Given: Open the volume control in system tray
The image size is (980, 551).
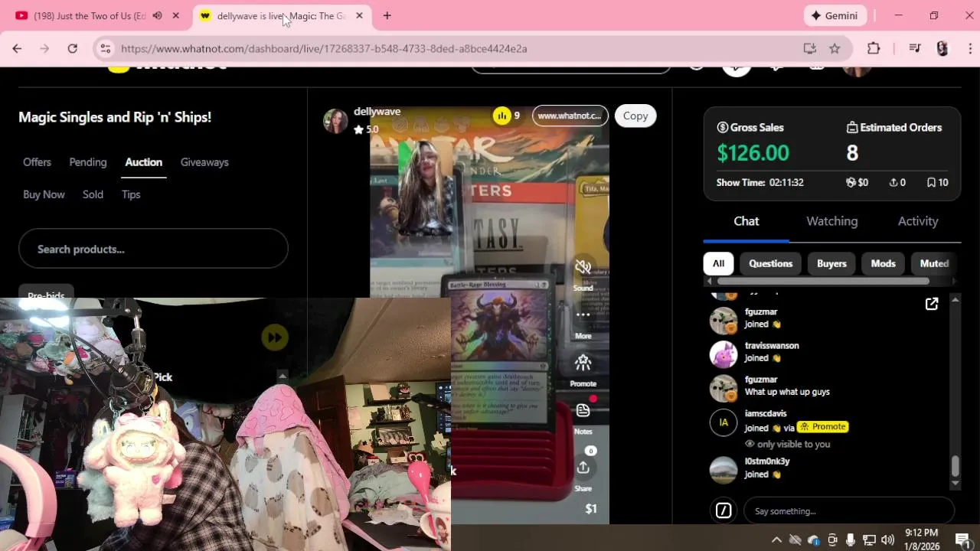Looking at the screenshot, I should coord(888,540).
